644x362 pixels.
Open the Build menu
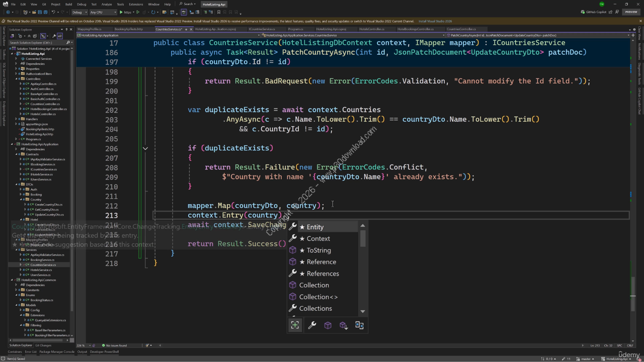68,4
